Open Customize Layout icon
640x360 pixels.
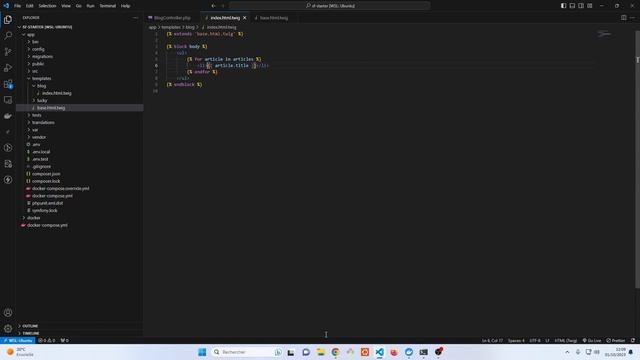(x=590, y=6)
